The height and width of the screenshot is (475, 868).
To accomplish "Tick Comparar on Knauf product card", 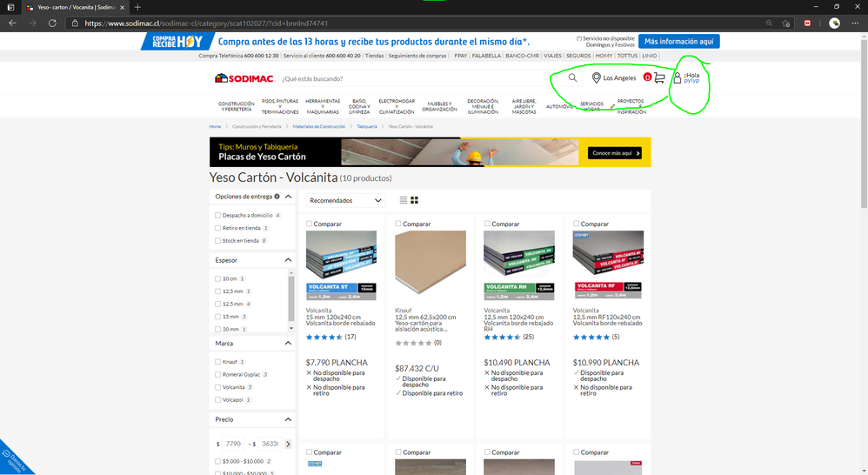I will click(x=398, y=224).
